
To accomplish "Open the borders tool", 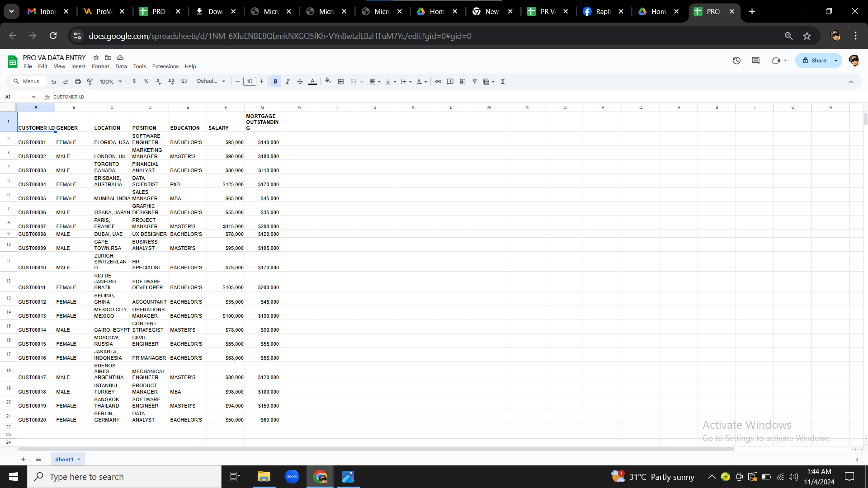I will 341,82.
